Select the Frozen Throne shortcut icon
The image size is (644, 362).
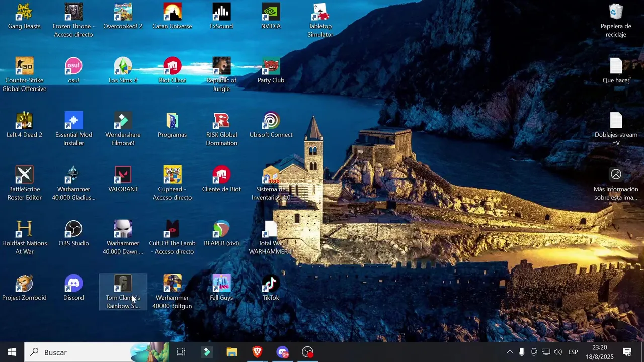73,21
